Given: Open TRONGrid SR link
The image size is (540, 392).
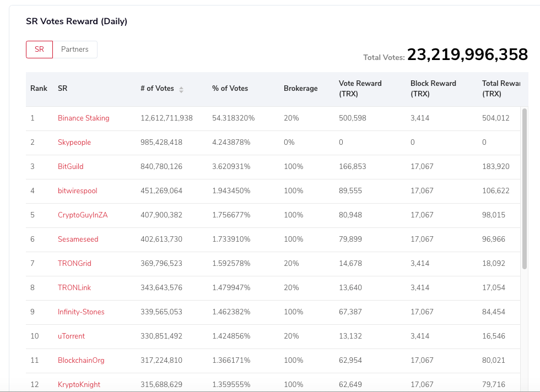Looking at the screenshot, I should point(74,263).
